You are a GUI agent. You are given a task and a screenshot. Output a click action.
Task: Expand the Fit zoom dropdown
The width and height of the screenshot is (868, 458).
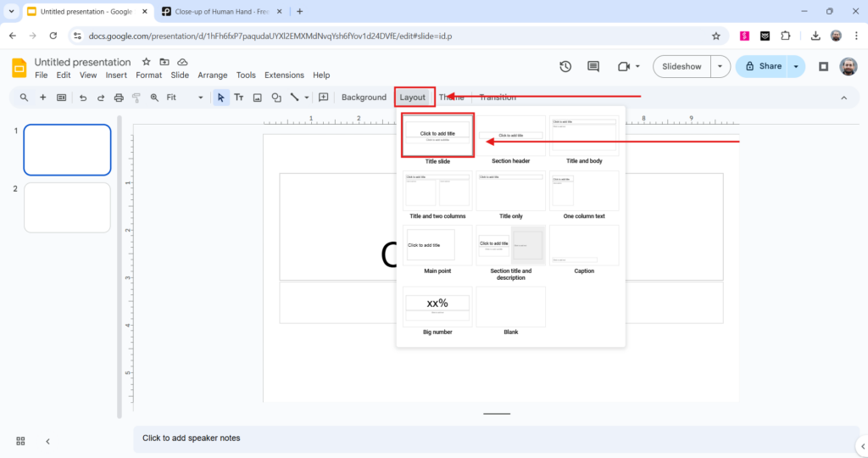click(x=201, y=98)
